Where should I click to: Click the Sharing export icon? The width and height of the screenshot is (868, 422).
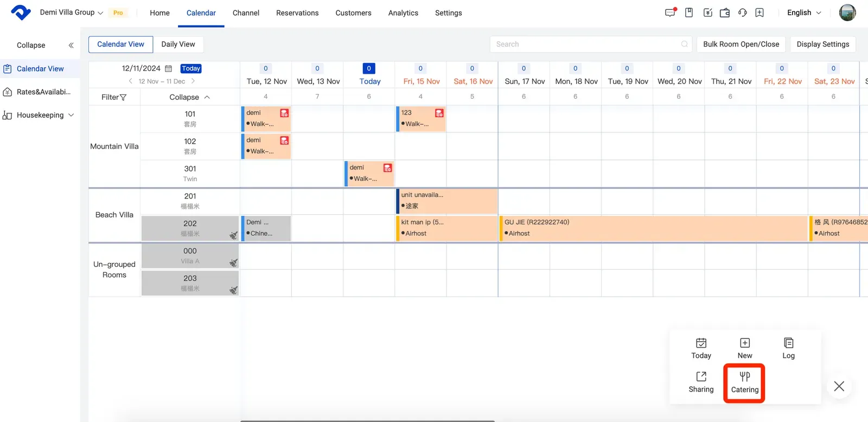[x=701, y=376]
